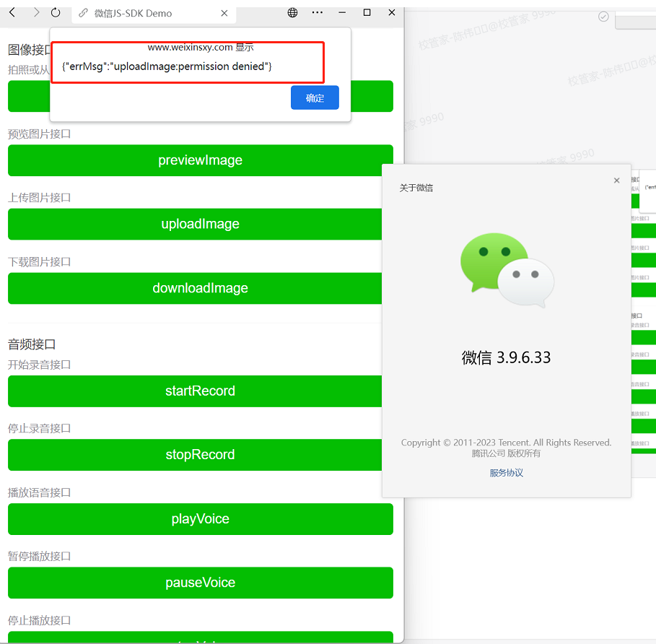Viewport: 656px width, 644px height.
Task: Click the 关于微信 dialog title
Action: (x=416, y=188)
